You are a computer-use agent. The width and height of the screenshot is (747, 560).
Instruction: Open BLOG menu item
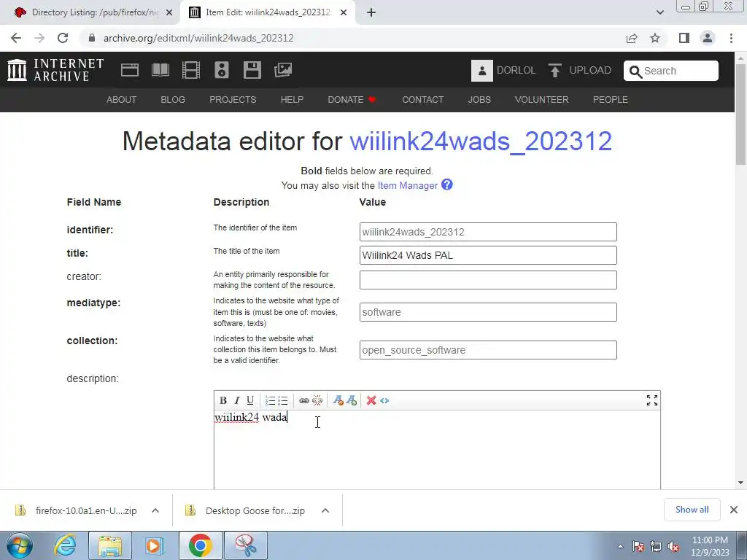173,99
